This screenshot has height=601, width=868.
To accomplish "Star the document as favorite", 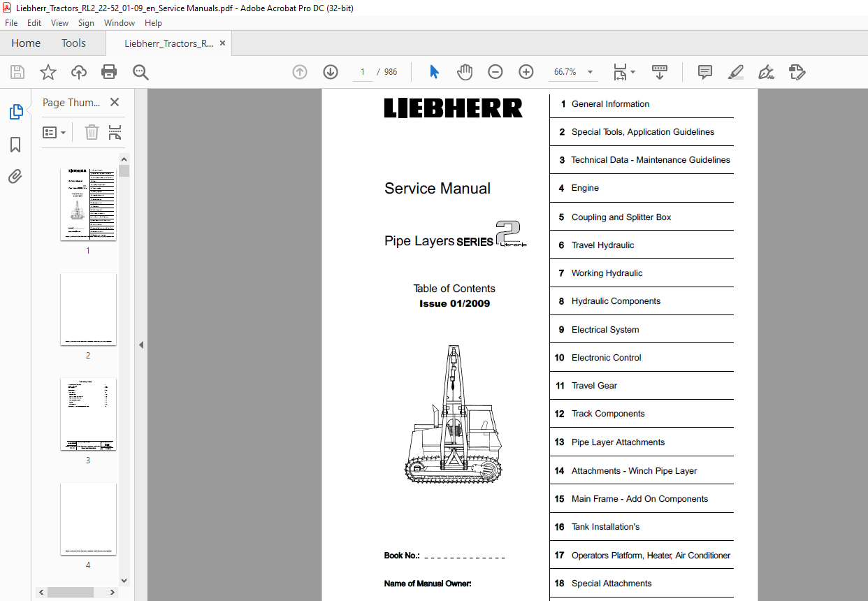I will pyautogui.click(x=48, y=72).
